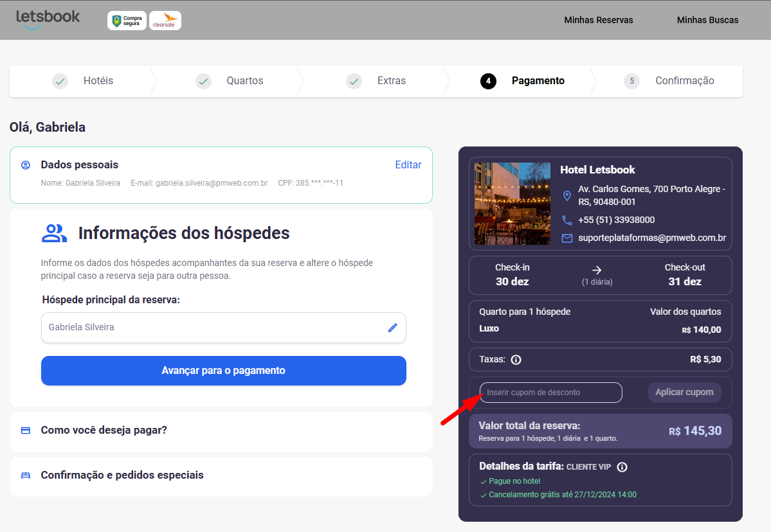This screenshot has width=771, height=532.
Task: Click the (1 diária) stay length label
Action: pyautogui.click(x=597, y=282)
